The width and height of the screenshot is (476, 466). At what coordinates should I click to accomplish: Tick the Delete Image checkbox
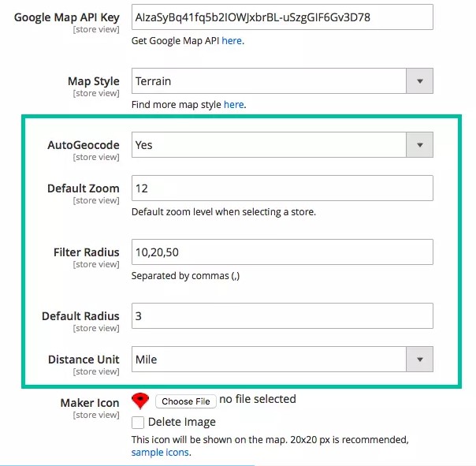click(x=138, y=423)
